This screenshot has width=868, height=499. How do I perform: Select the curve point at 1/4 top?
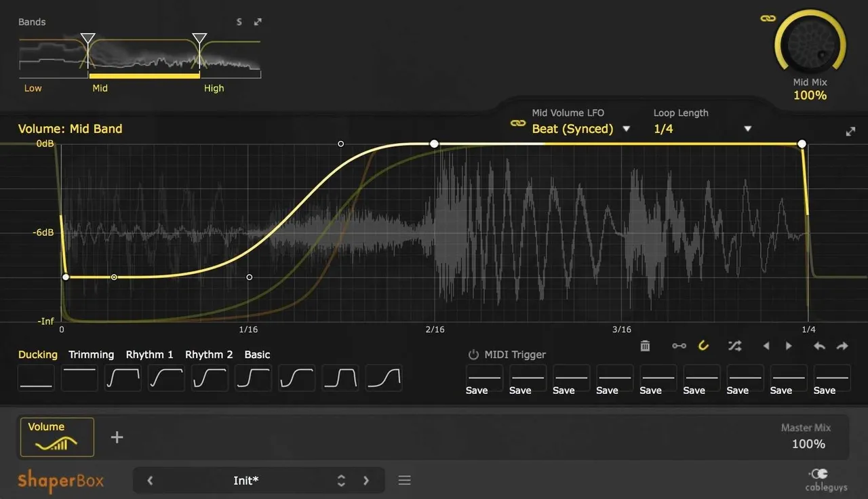point(802,144)
